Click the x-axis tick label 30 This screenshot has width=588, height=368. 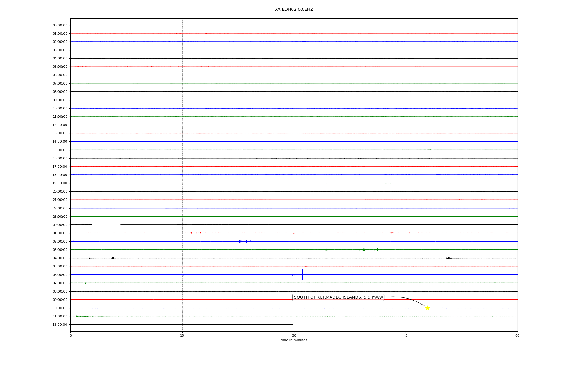pos(294,335)
